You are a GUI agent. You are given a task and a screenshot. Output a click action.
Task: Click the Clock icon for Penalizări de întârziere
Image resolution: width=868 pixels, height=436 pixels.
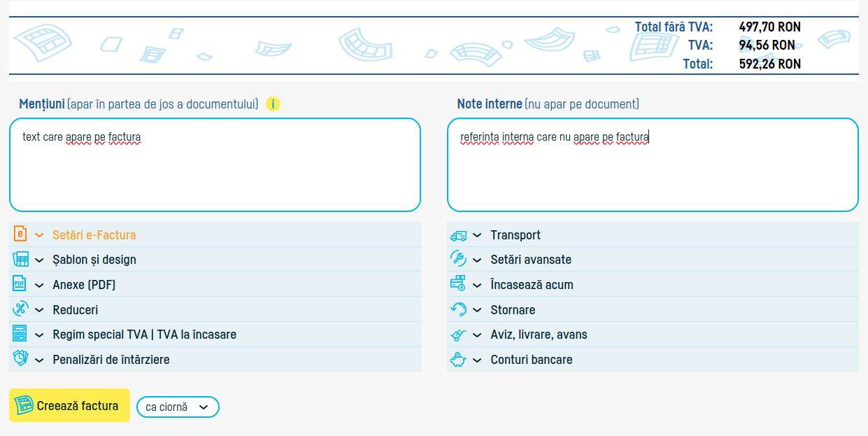click(x=20, y=359)
